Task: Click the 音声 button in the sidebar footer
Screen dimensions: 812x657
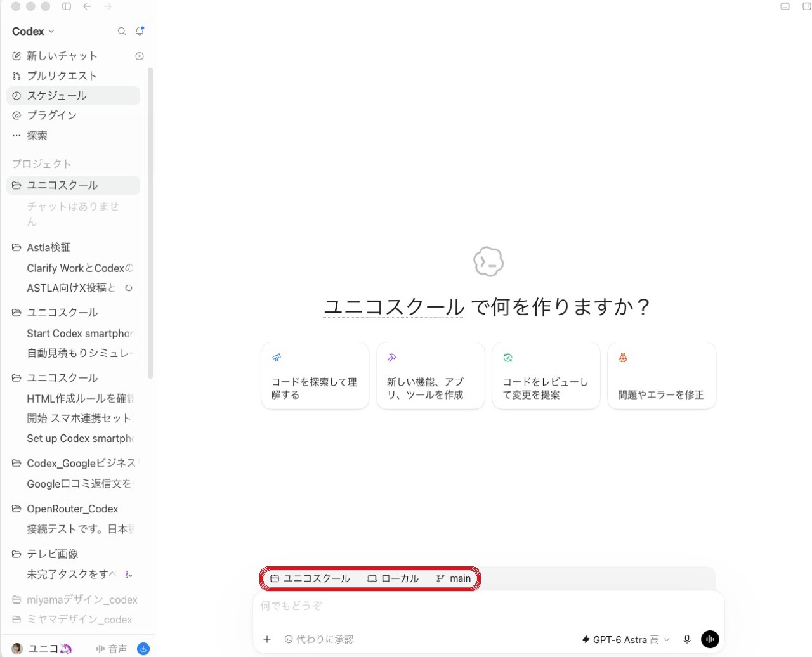Action: (x=112, y=649)
